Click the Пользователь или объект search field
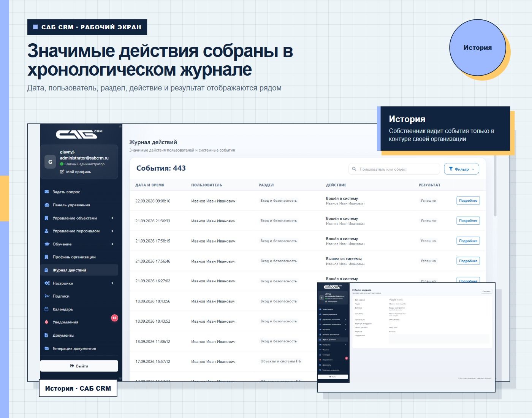 pyautogui.click(x=394, y=169)
